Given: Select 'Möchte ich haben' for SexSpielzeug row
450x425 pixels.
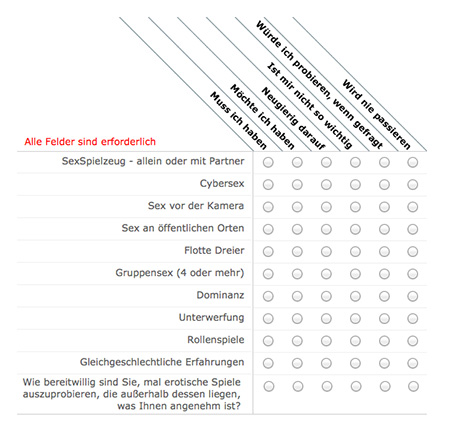Looking at the screenshot, I should pos(297,162).
